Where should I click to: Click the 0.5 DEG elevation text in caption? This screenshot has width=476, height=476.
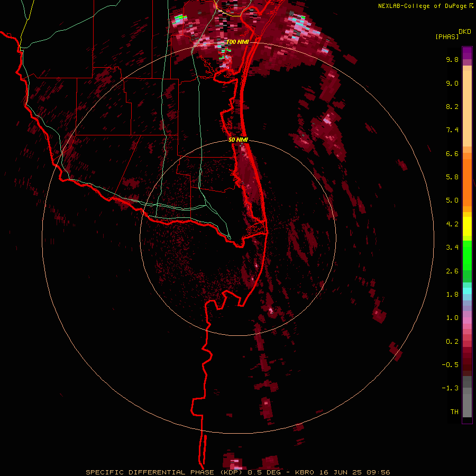pos(264,472)
